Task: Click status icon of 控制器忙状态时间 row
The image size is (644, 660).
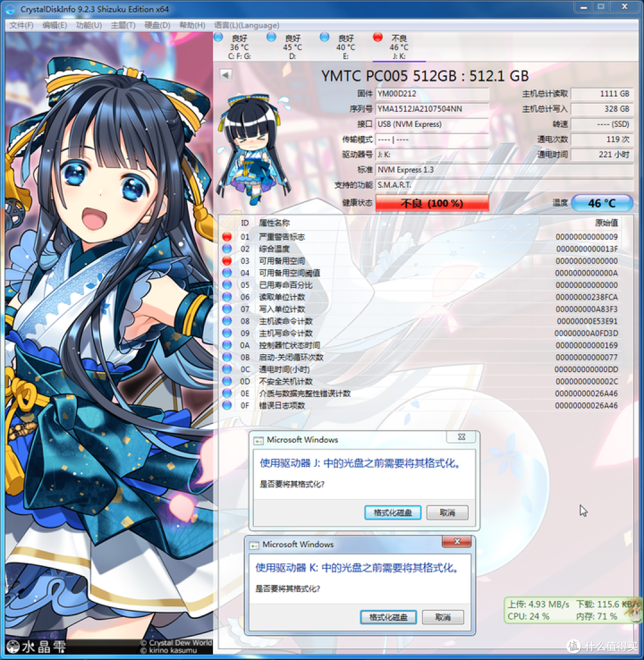Action: [227, 345]
